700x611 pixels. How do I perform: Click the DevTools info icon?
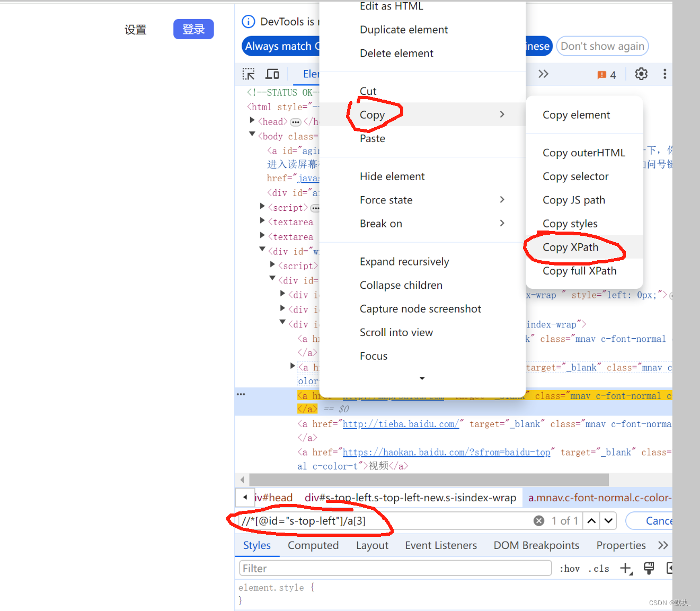tap(248, 22)
